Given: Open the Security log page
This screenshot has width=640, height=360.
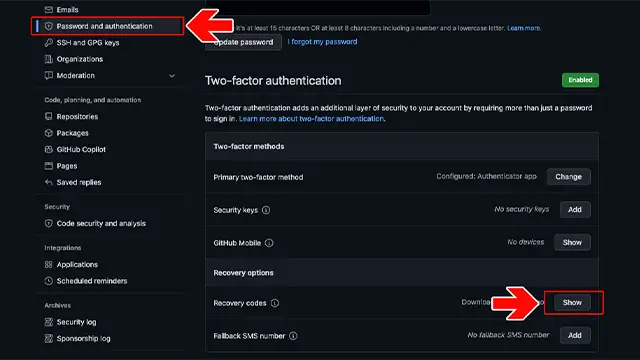Looking at the screenshot, I should tap(76, 322).
